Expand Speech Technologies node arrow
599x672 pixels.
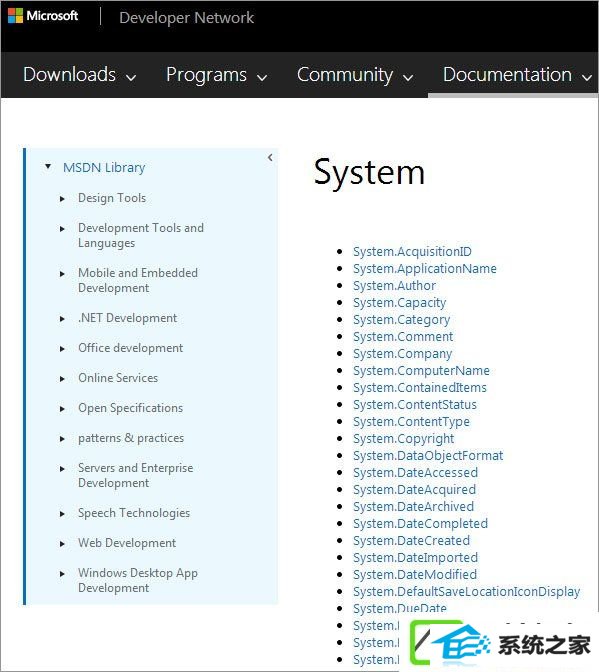point(62,514)
